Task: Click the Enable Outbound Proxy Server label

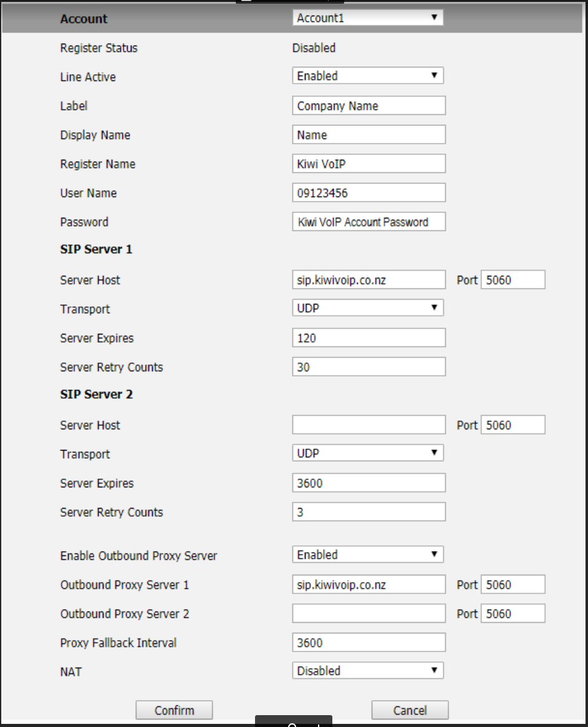Action: coord(138,556)
